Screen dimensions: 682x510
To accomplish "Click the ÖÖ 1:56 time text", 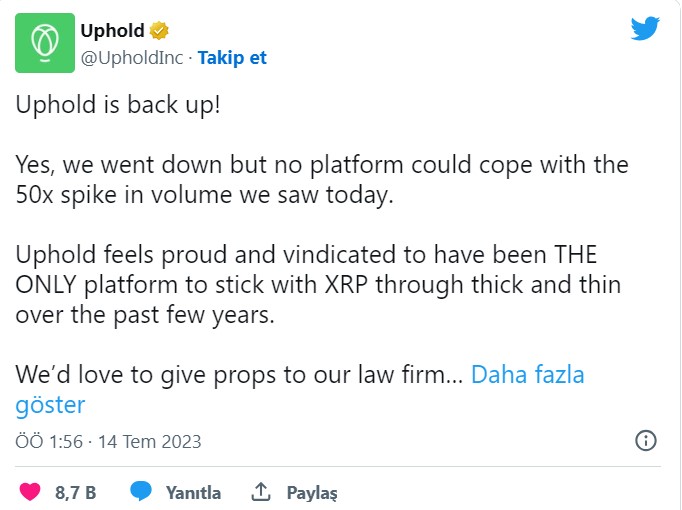I will (47, 441).
